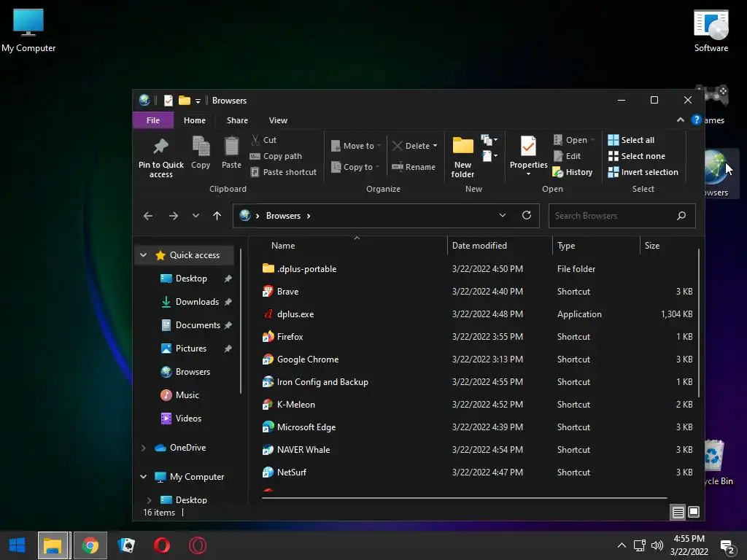Screen dimensions: 747x560
Task: Minimize the ribbon with chevron
Action: [x=681, y=120]
